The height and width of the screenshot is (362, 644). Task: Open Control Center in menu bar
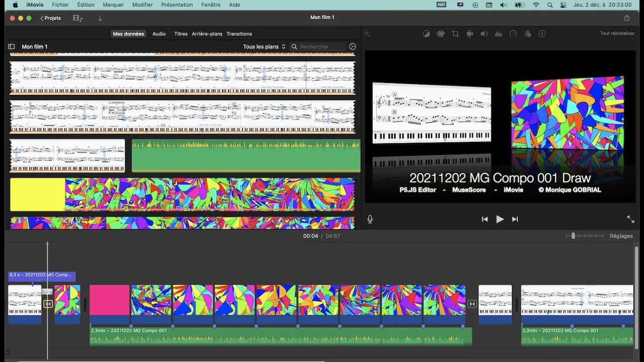coord(563,5)
